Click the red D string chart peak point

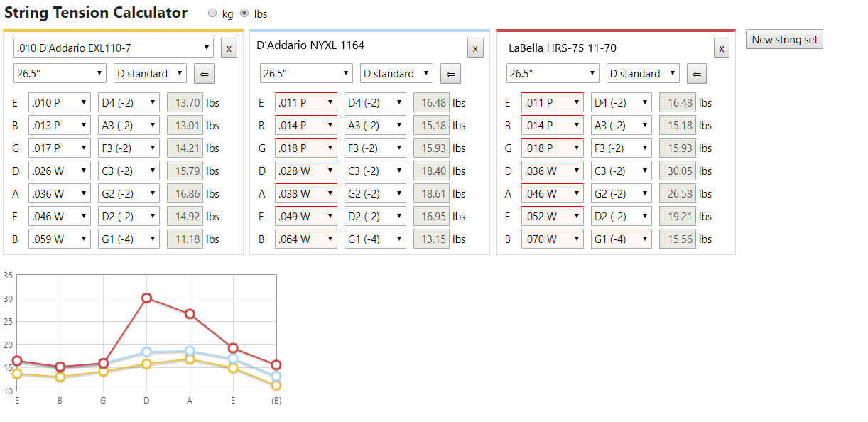146,298
